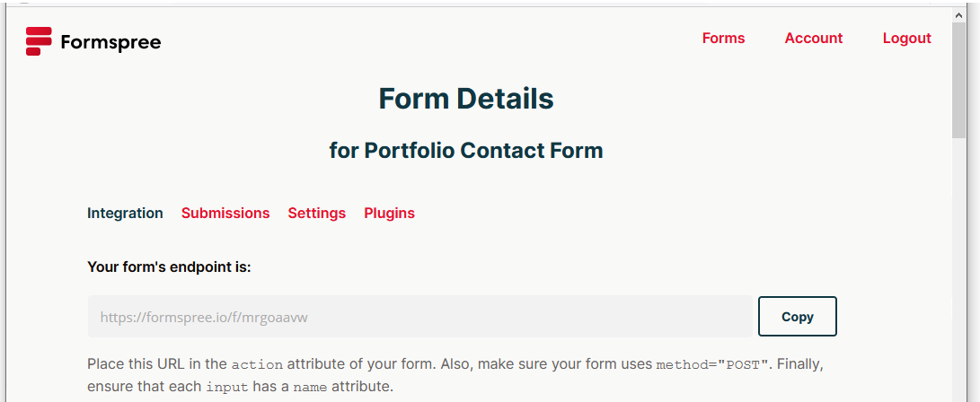Click the "Your form's endpoint is:" label

point(169,267)
